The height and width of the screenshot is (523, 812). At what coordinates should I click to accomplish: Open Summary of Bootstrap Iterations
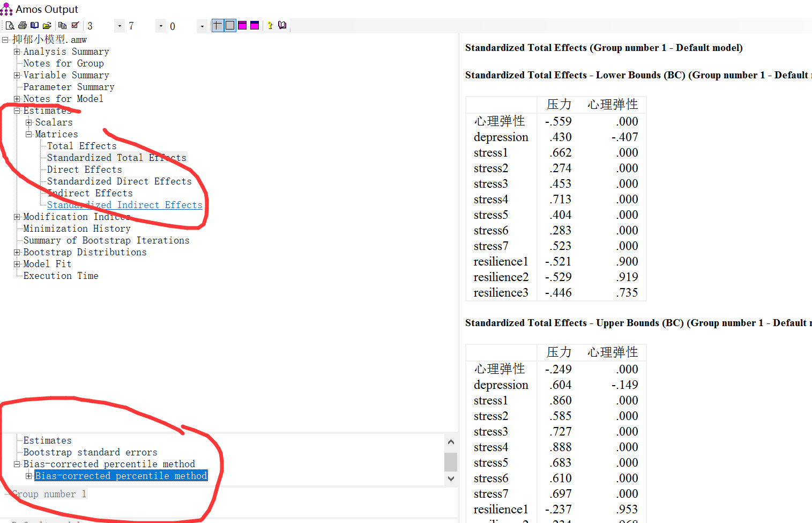click(106, 240)
